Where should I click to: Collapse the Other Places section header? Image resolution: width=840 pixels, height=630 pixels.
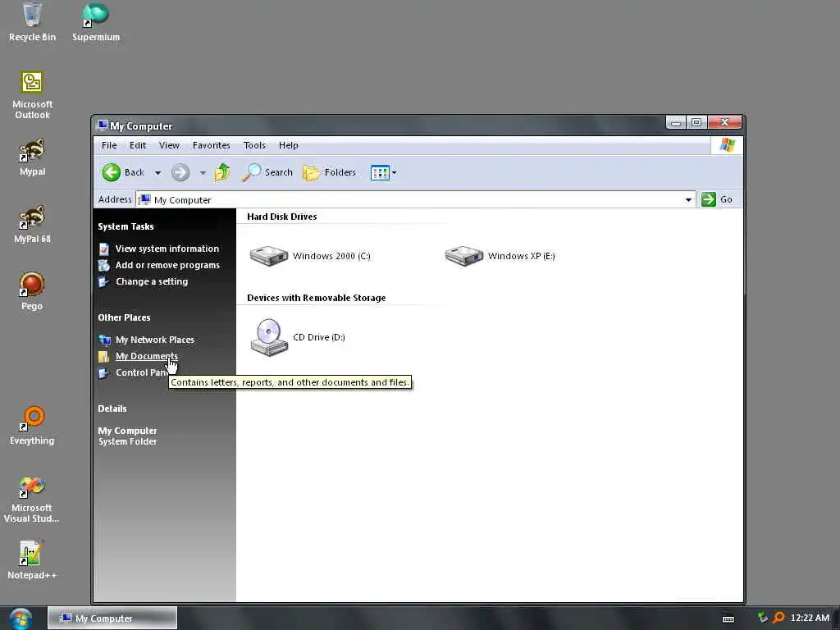click(x=125, y=317)
